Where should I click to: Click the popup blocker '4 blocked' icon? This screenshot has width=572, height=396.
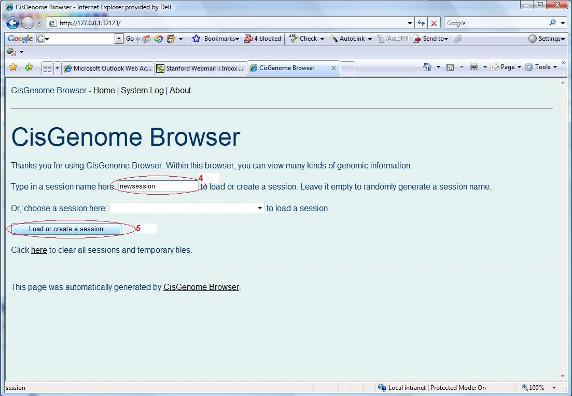tap(263, 38)
